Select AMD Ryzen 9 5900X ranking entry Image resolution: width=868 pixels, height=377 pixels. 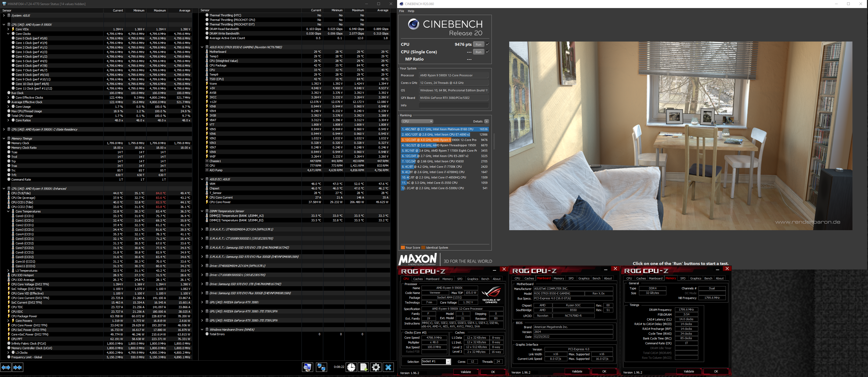point(445,140)
